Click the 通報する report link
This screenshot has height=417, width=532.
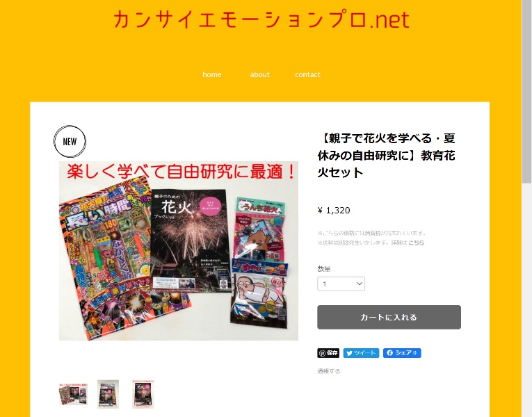[328, 371]
